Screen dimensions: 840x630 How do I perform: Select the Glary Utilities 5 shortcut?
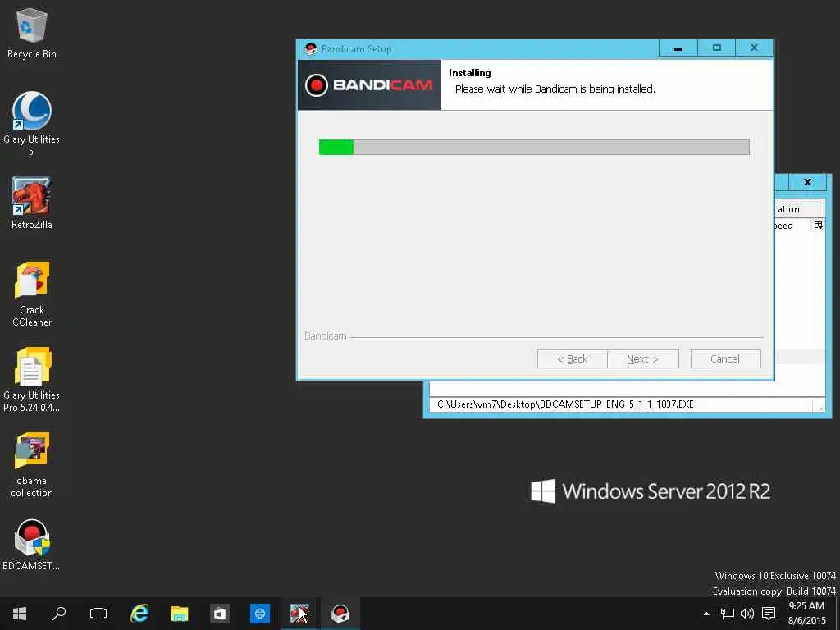coord(32,123)
